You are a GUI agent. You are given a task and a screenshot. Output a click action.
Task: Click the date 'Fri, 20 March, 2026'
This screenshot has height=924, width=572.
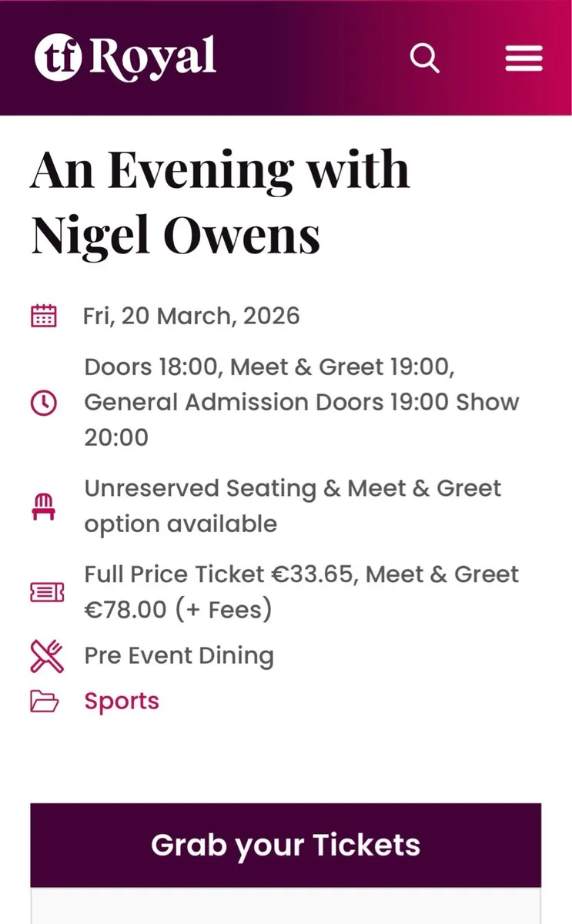pos(191,315)
